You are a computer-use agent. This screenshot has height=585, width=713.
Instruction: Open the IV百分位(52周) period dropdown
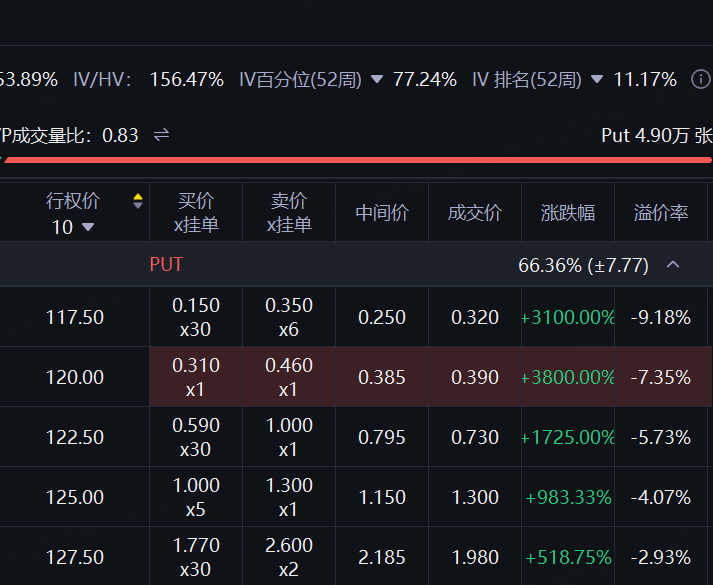pos(377,79)
